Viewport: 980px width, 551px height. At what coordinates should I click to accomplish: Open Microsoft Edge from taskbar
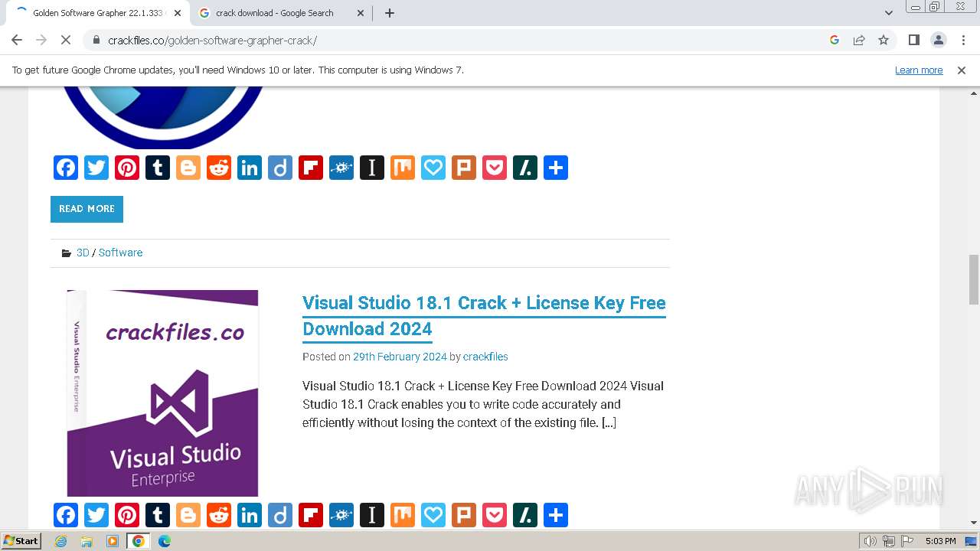pos(165,541)
